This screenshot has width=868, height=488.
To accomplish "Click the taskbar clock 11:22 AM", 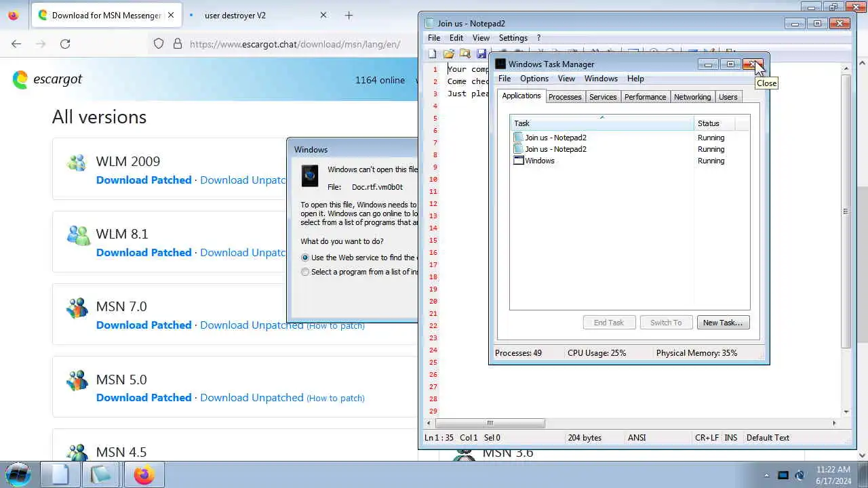I will (833, 469).
